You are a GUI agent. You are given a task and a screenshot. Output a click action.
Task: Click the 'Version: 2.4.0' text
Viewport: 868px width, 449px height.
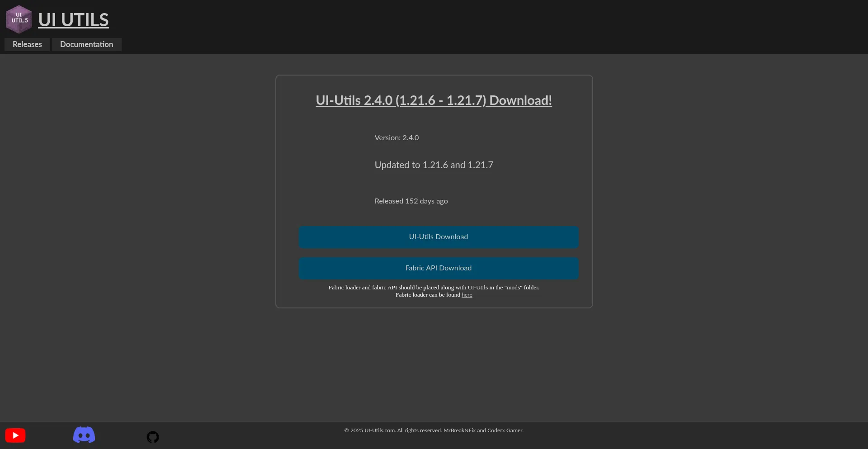point(396,137)
